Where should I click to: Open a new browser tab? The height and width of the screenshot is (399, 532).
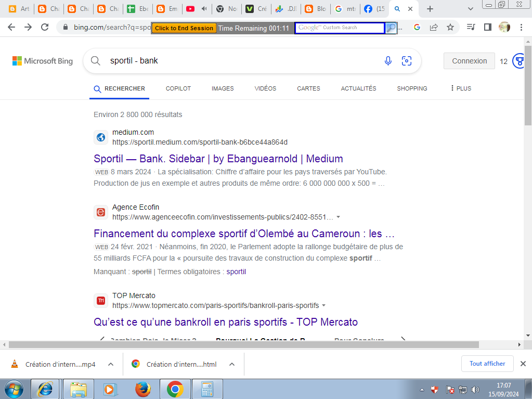(430, 9)
